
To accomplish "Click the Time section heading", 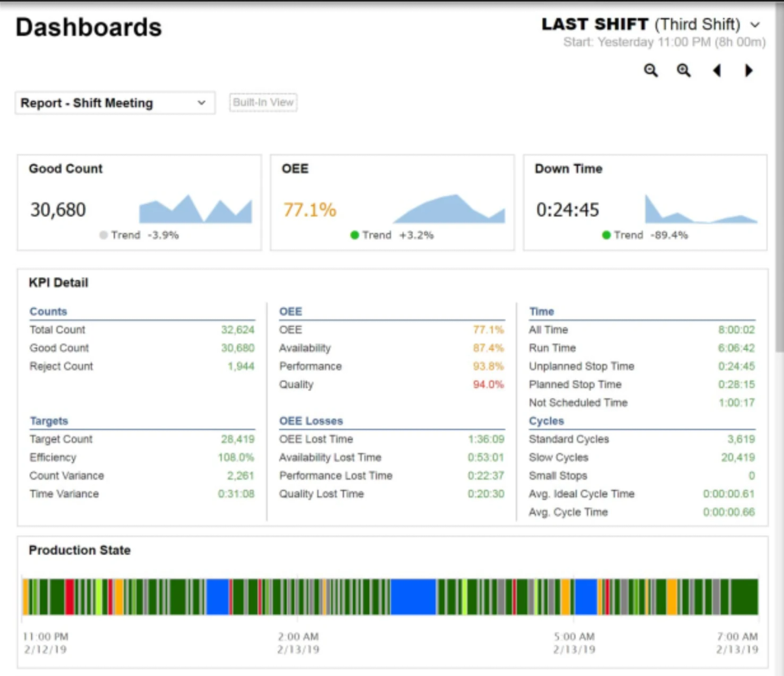I will point(542,311).
